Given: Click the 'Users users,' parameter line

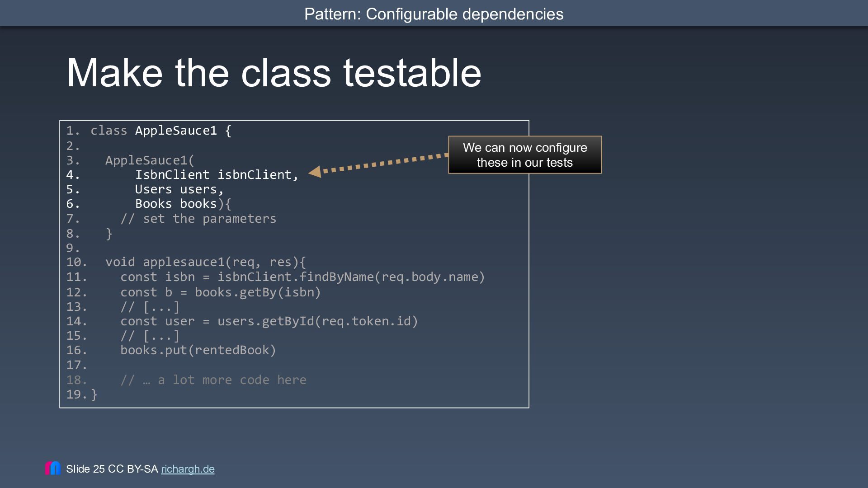Looking at the screenshot, I should 179,189.
